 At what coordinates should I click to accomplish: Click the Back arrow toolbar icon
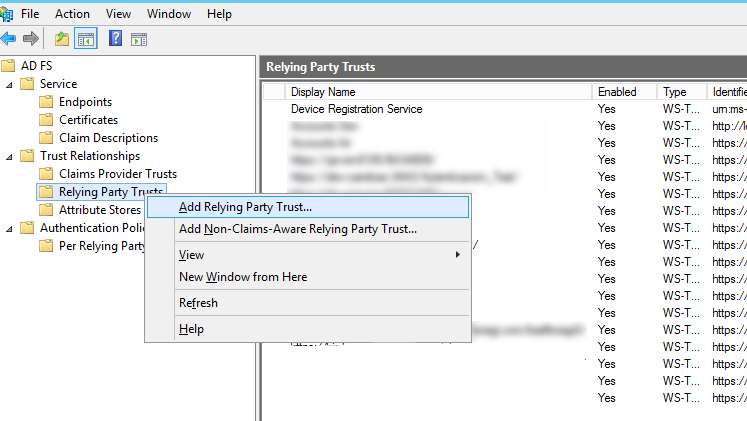coord(8,39)
